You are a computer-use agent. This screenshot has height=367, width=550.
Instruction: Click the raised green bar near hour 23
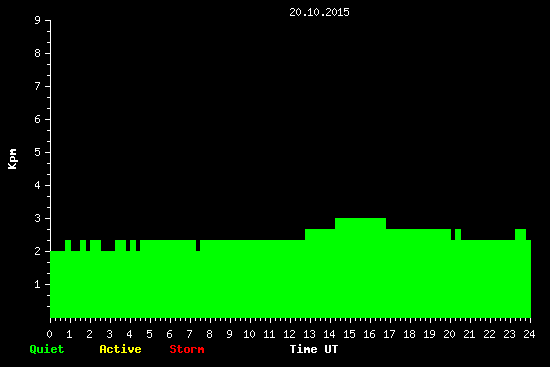521,234
